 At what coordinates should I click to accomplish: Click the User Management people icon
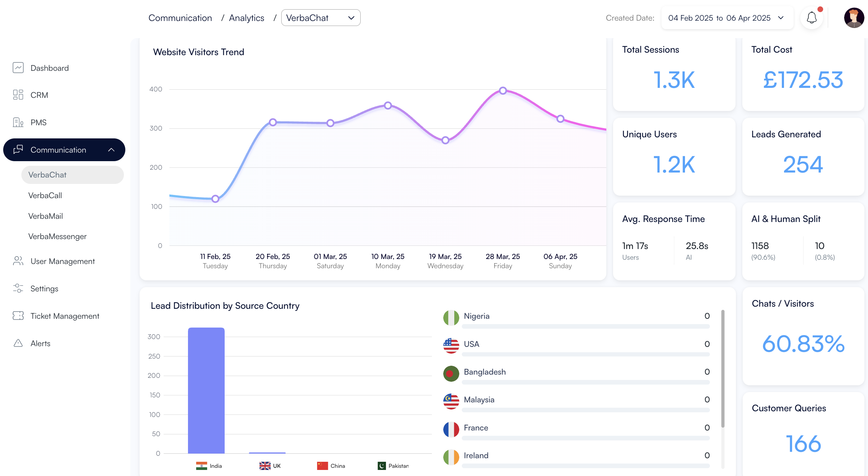pyautogui.click(x=18, y=261)
